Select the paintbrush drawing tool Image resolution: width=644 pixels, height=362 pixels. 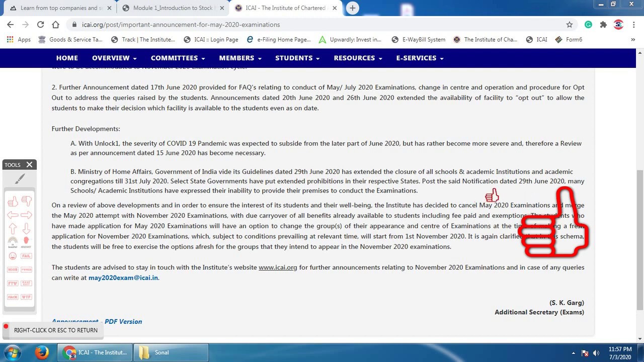20,178
